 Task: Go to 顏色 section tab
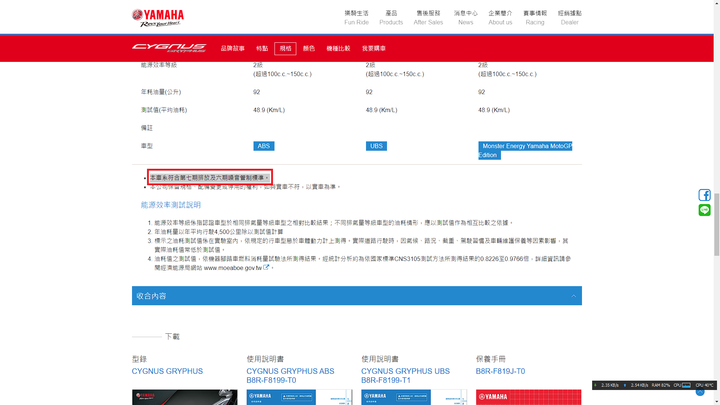(309, 48)
